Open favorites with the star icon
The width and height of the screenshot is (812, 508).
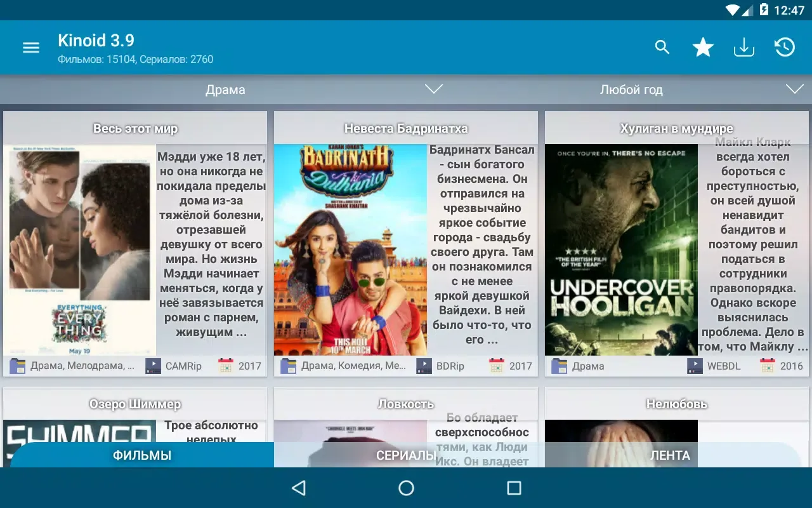703,48
